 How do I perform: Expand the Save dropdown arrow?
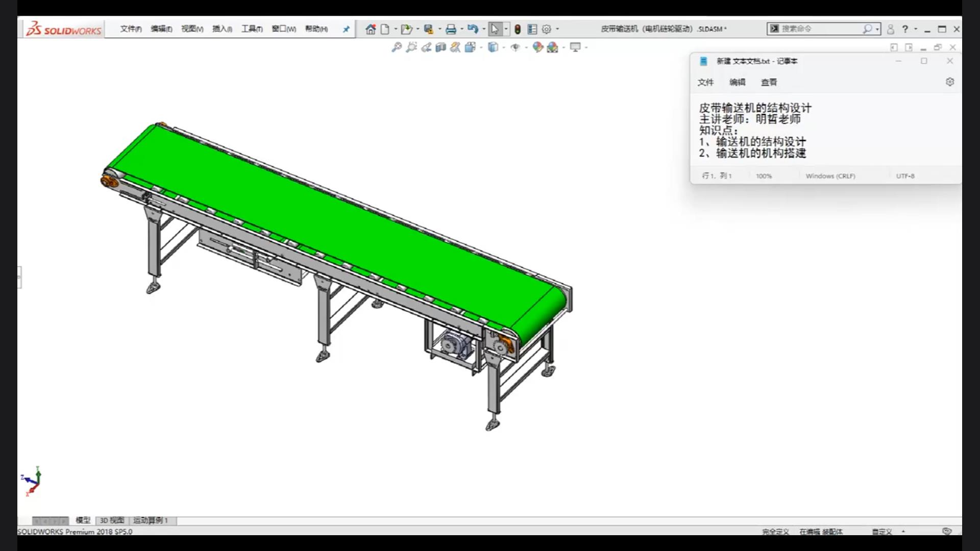pyautogui.click(x=440, y=29)
